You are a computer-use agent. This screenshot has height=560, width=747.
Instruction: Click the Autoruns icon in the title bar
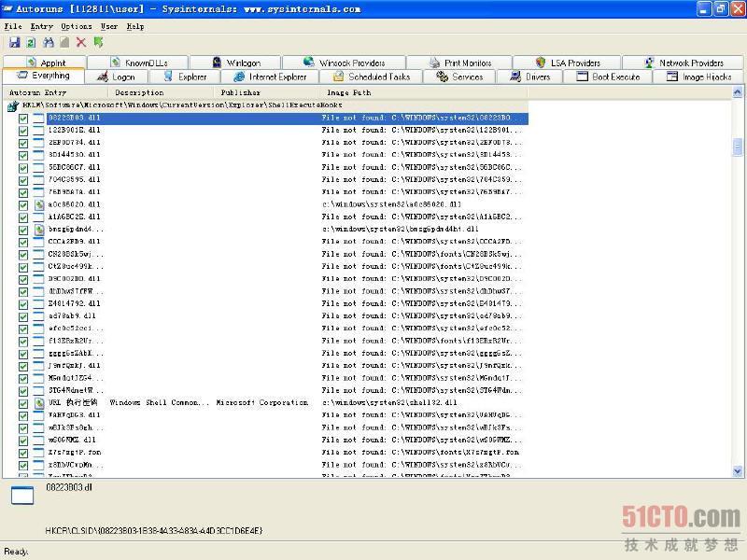(7, 8)
